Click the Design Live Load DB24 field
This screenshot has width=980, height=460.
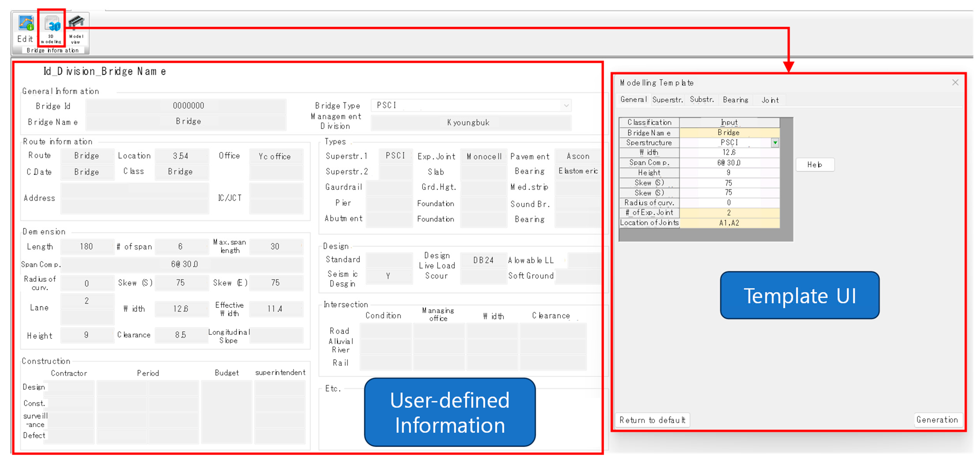pos(483,260)
